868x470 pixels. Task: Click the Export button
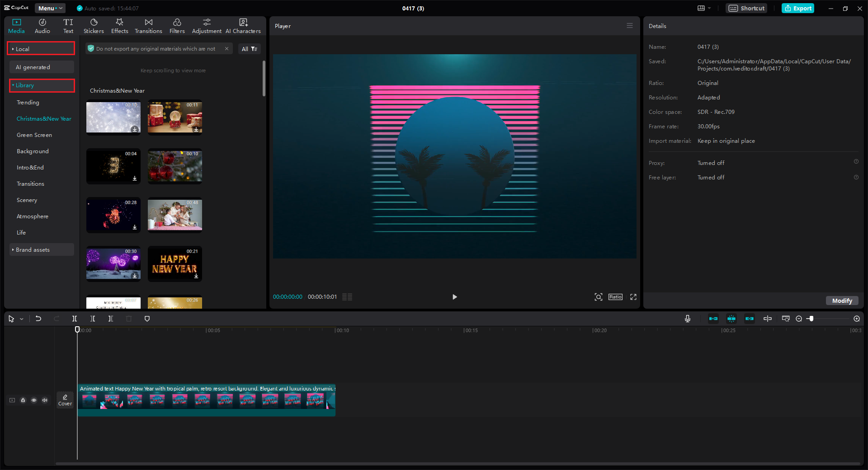[797, 8]
